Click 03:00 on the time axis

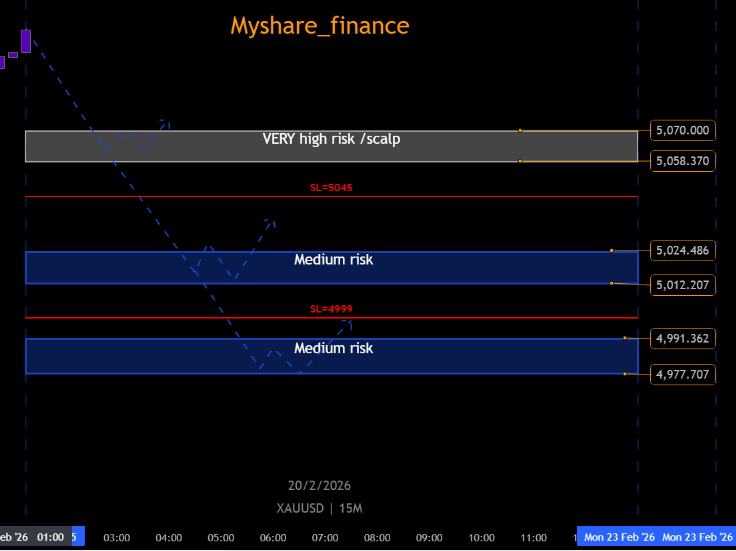[116, 537]
